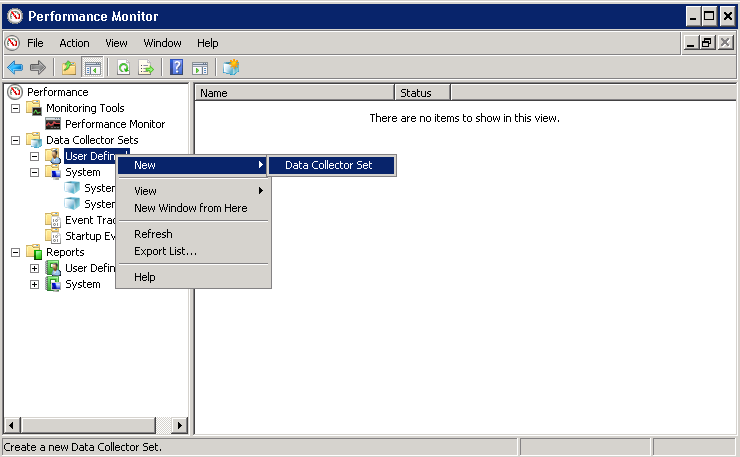
Task: Toggle Show/Hide Console Tree toolbar icon
Action: click(92, 68)
